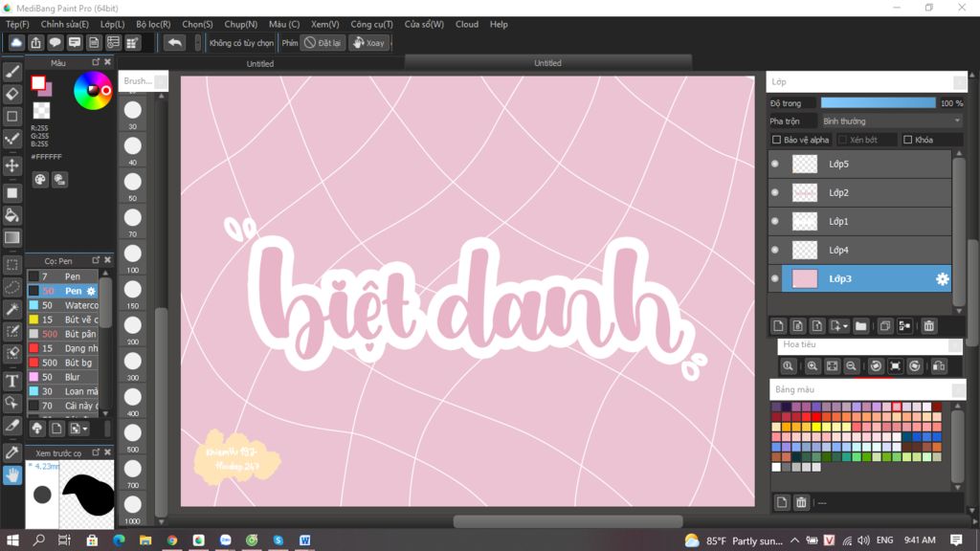980x551 pixels.
Task: Click the Xoay rotate button
Action: [x=368, y=42]
